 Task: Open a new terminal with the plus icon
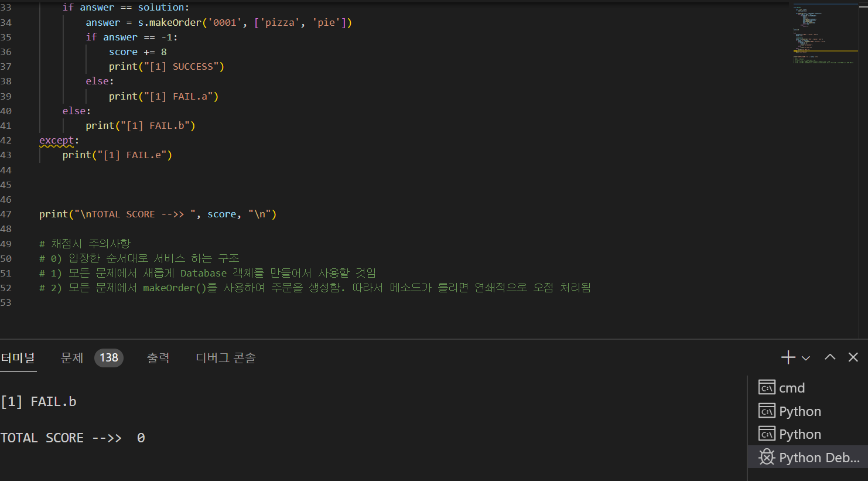[x=788, y=357]
